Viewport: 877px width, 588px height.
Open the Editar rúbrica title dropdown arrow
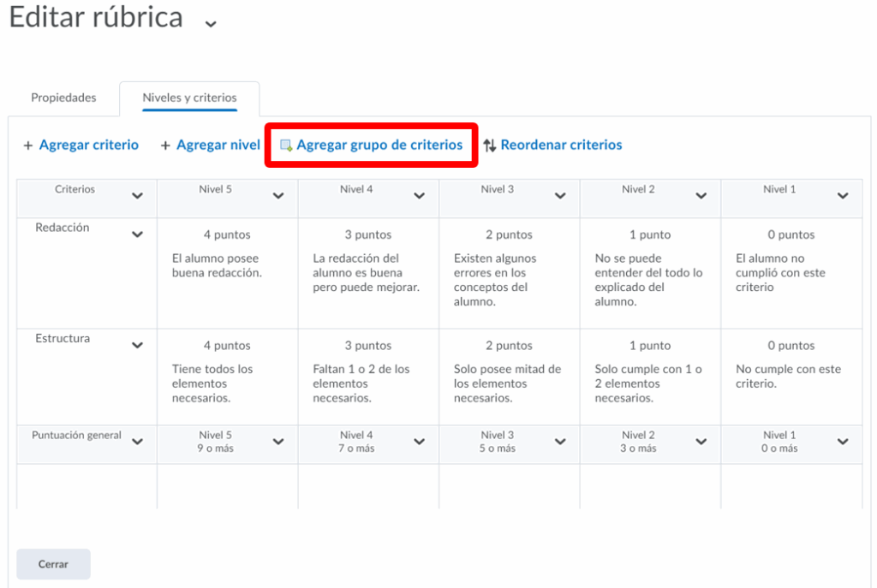(x=211, y=24)
